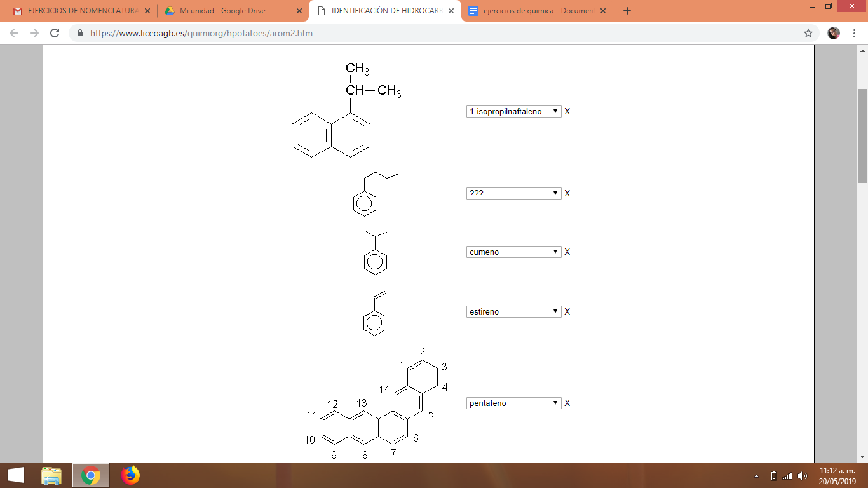Click the numbered pentaphene structure image
The width and height of the screenshot is (868, 488).
coord(377,403)
